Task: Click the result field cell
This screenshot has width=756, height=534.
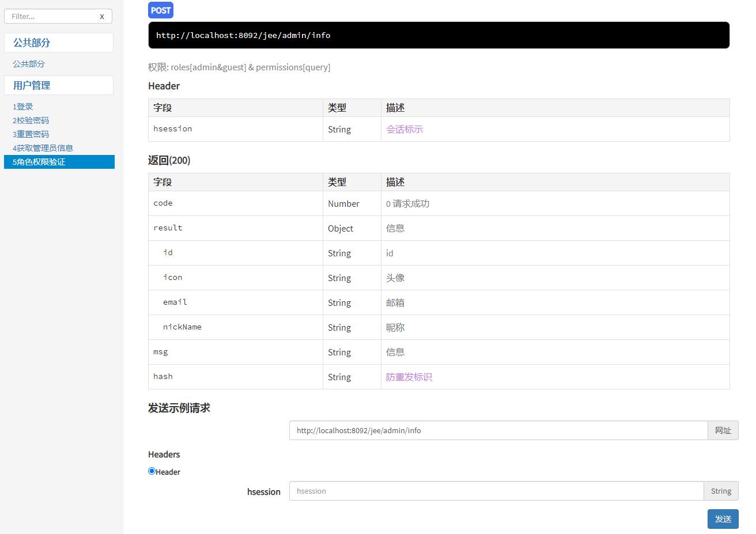Action: [x=236, y=228]
